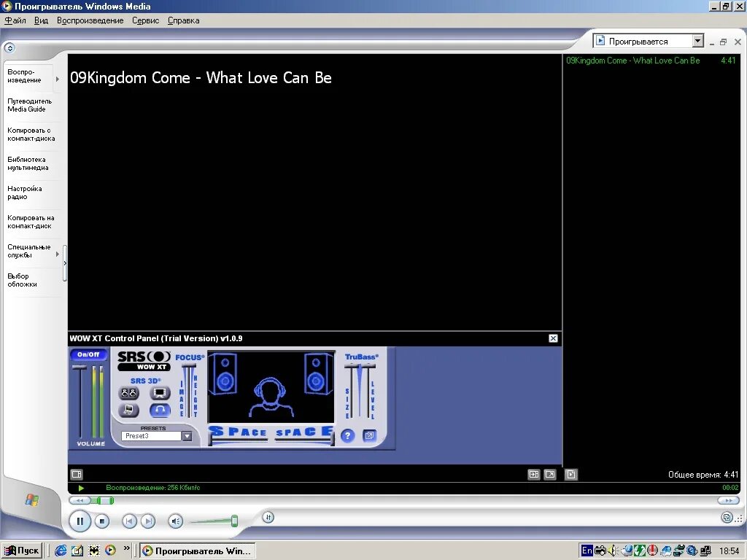Open the Сервис menu
Viewport: 747px width, 560px height.
pyautogui.click(x=145, y=20)
